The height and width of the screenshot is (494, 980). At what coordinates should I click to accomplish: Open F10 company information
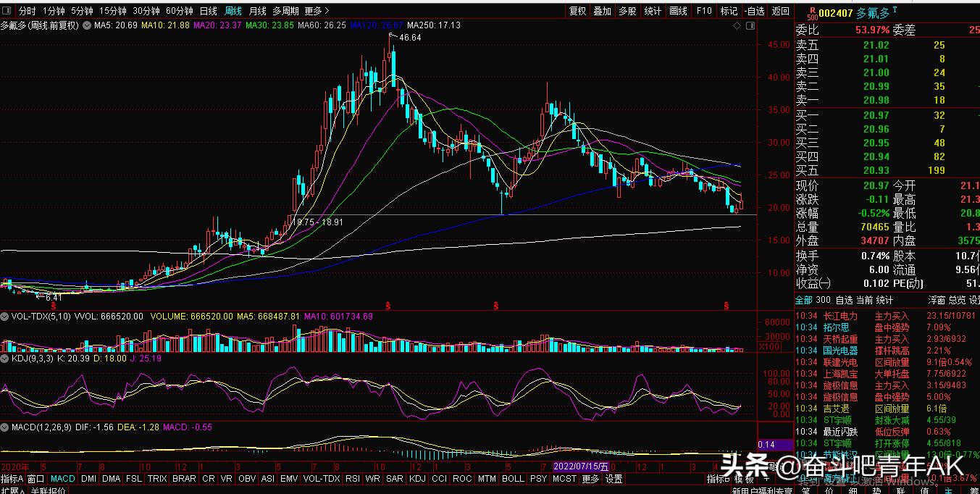click(703, 11)
